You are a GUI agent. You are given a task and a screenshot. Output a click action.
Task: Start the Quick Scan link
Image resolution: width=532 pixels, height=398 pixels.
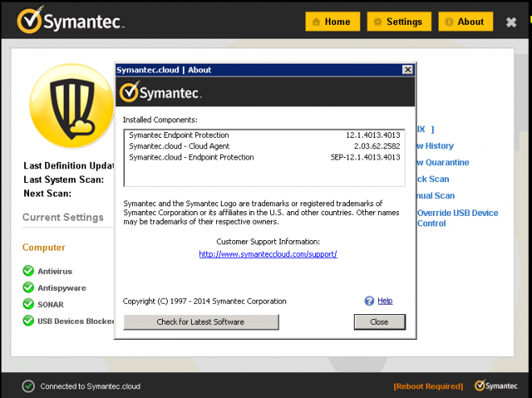[434, 179]
